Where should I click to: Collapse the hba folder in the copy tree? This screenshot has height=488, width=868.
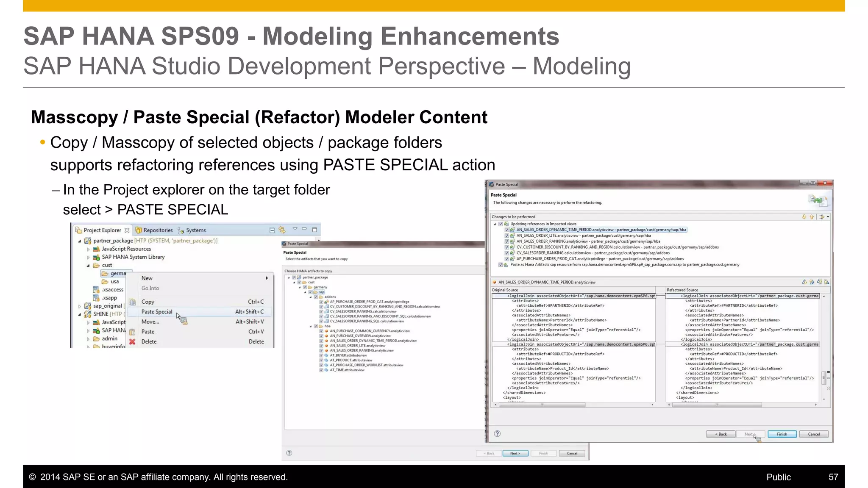pyautogui.click(x=311, y=326)
